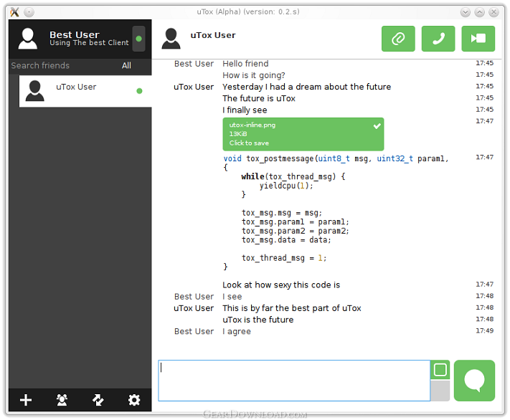Open settings with the gear icon
This screenshot has width=510, height=420.
(x=134, y=400)
